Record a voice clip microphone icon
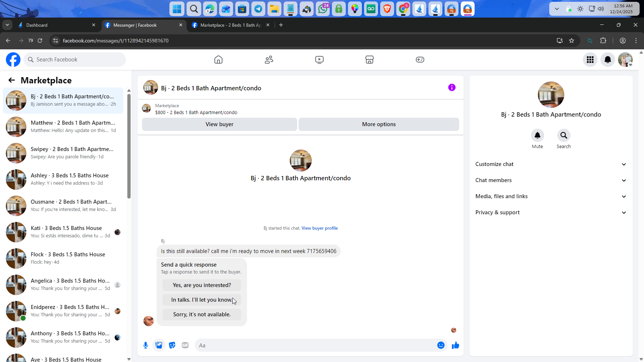Image resolution: width=644 pixels, height=362 pixels. 146,345
